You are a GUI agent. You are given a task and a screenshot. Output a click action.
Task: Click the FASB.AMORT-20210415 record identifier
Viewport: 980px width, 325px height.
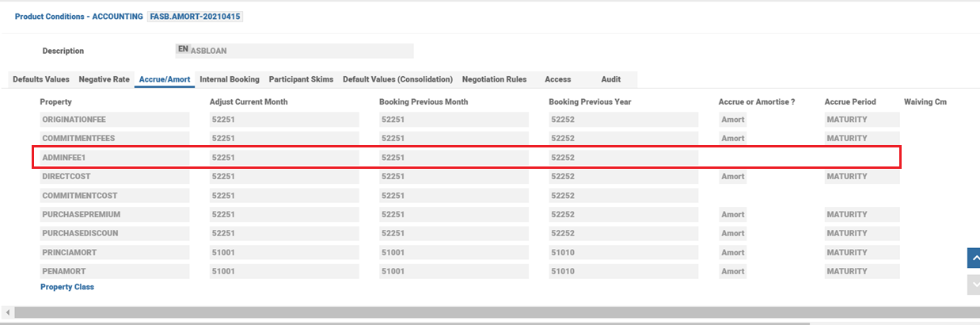click(x=195, y=16)
